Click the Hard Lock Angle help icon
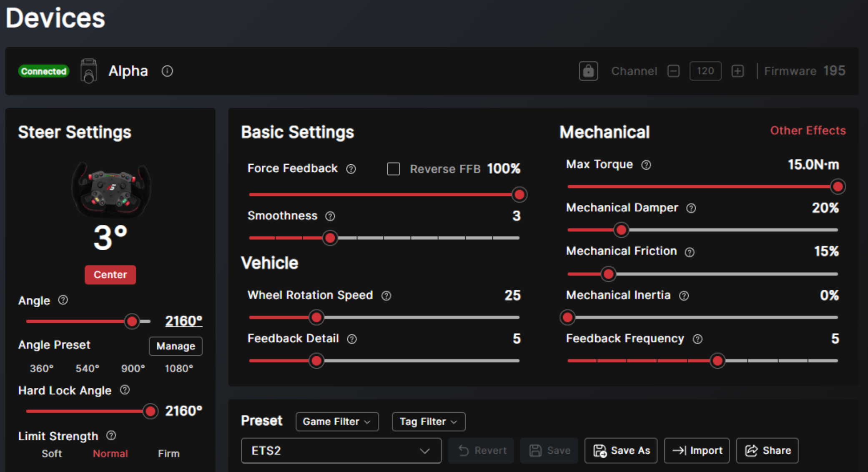868x472 pixels. pos(125,390)
